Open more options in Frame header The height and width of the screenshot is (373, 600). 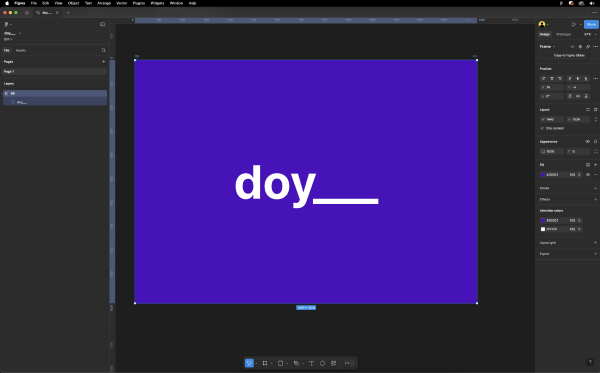[595, 46]
